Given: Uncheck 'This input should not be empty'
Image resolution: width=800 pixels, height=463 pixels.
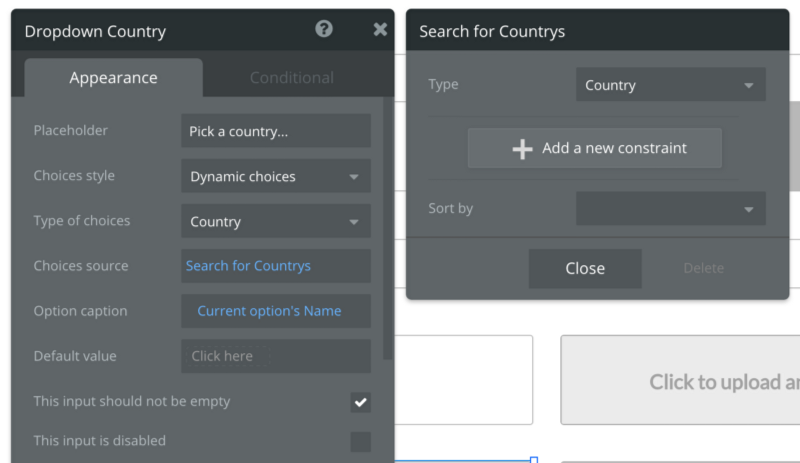Looking at the screenshot, I should pos(360,402).
